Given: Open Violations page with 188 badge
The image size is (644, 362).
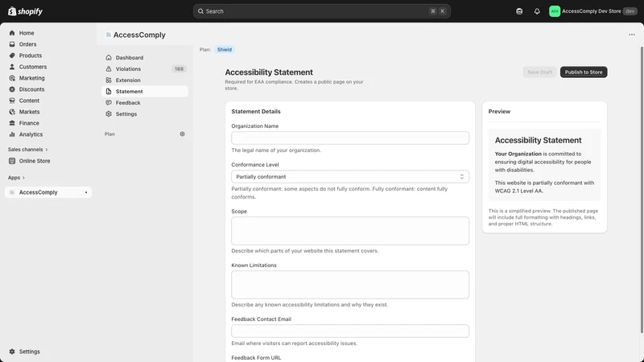Looking at the screenshot, I should coord(145,69).
